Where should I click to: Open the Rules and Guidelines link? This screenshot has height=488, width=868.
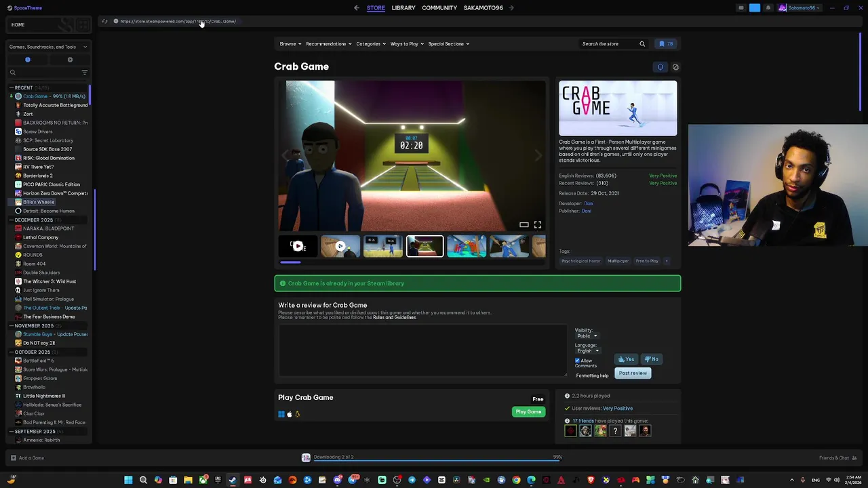tap(395, 318)
